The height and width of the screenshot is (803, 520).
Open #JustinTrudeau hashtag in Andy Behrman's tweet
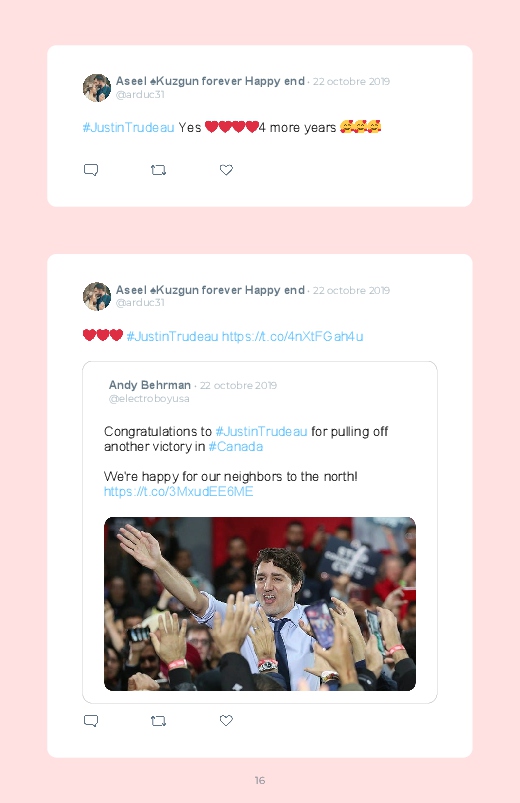pyautogui.click(x=261, y=432)
